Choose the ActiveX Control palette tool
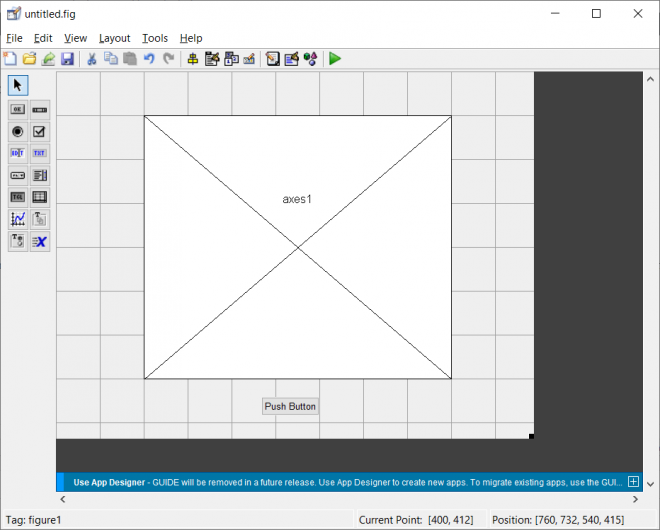Image resolution: width=660 pixels, height=530 pixels. [x=40, y=241]
